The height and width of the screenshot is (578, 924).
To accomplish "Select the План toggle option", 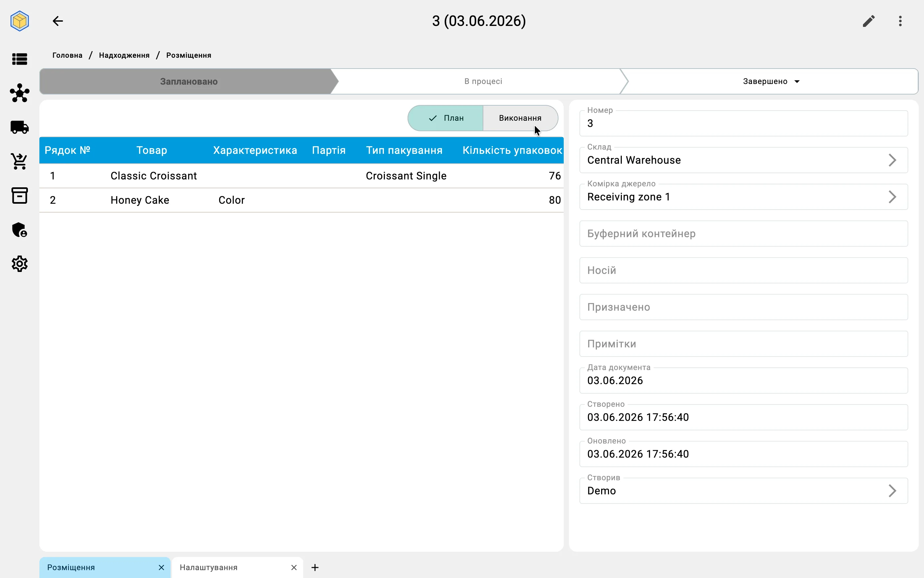I will click(445, 118).
